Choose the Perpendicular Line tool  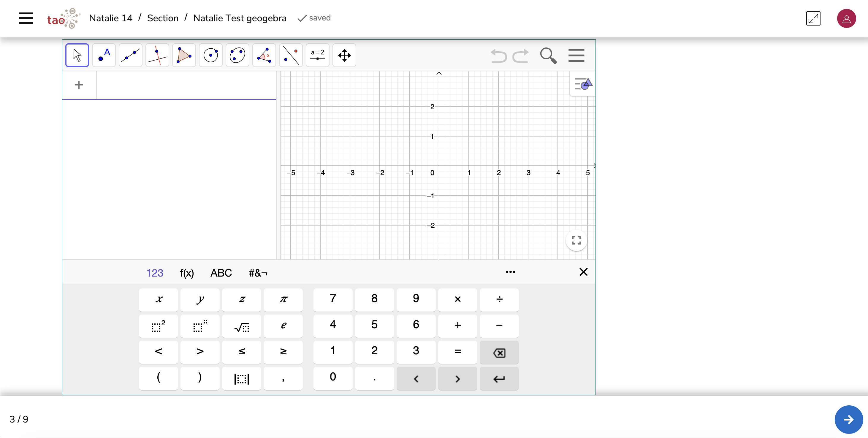157,55
